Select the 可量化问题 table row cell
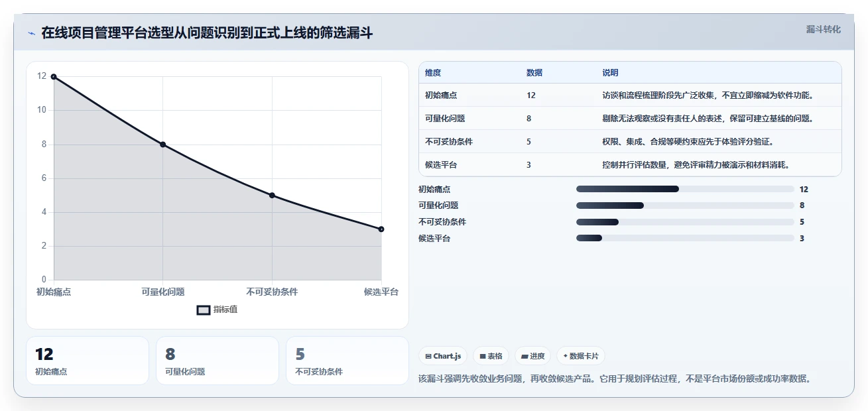 [x=445, y=119]
